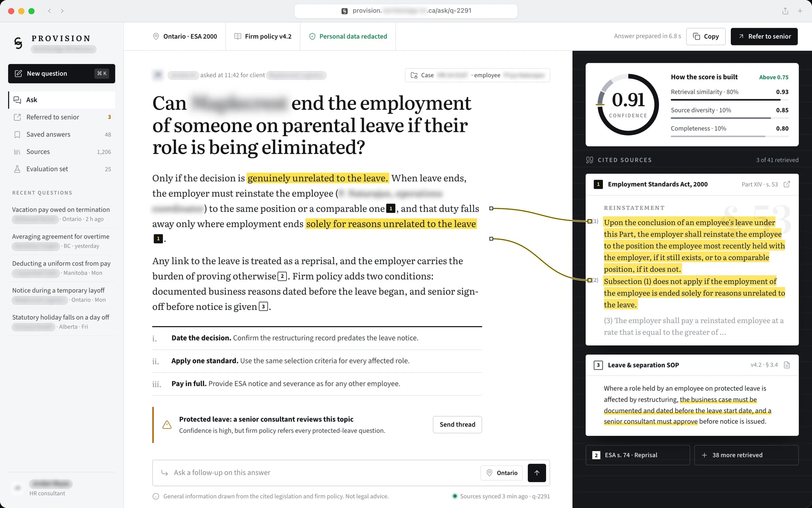Click inline citation marker 2 after 'proving otherwise'
The image size is (812, 508).
pyautogui.click(x=282, y=276)
